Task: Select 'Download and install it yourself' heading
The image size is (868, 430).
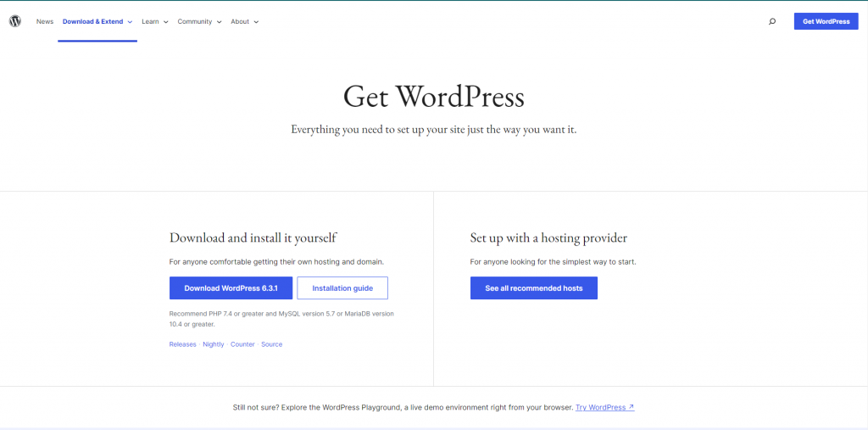Action: tap(253, 238)
